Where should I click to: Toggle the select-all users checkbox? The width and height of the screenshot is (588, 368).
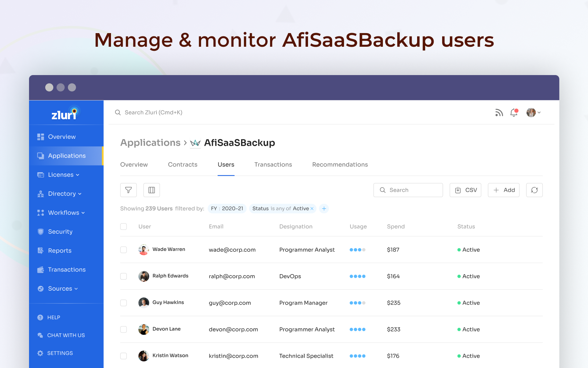(123, 227)
